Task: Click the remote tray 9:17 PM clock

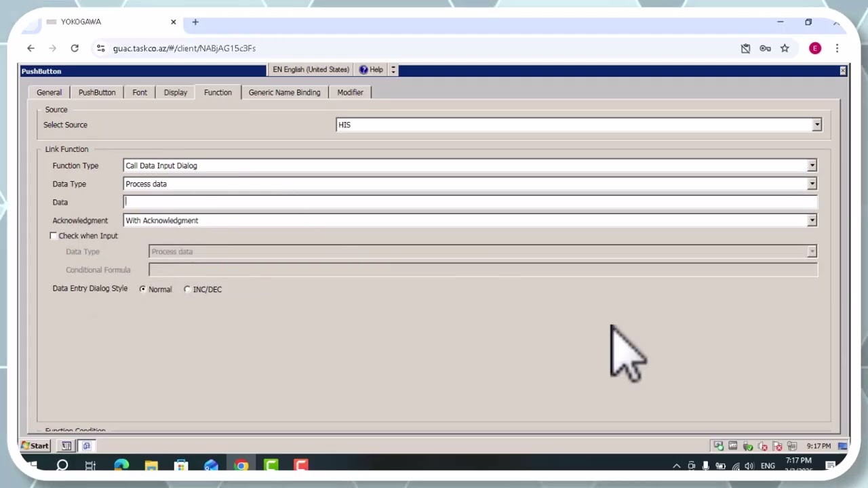Action: coord(818,446)
